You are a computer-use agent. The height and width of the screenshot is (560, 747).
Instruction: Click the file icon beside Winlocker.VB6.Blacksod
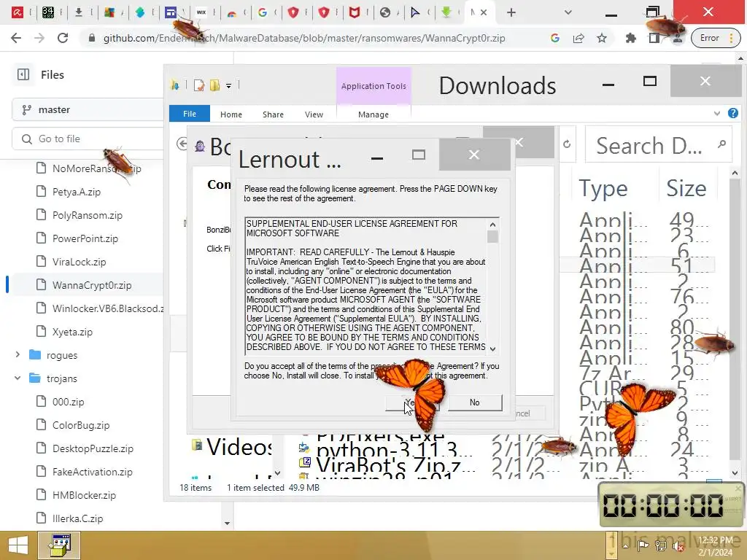click(x=42, y=308)
